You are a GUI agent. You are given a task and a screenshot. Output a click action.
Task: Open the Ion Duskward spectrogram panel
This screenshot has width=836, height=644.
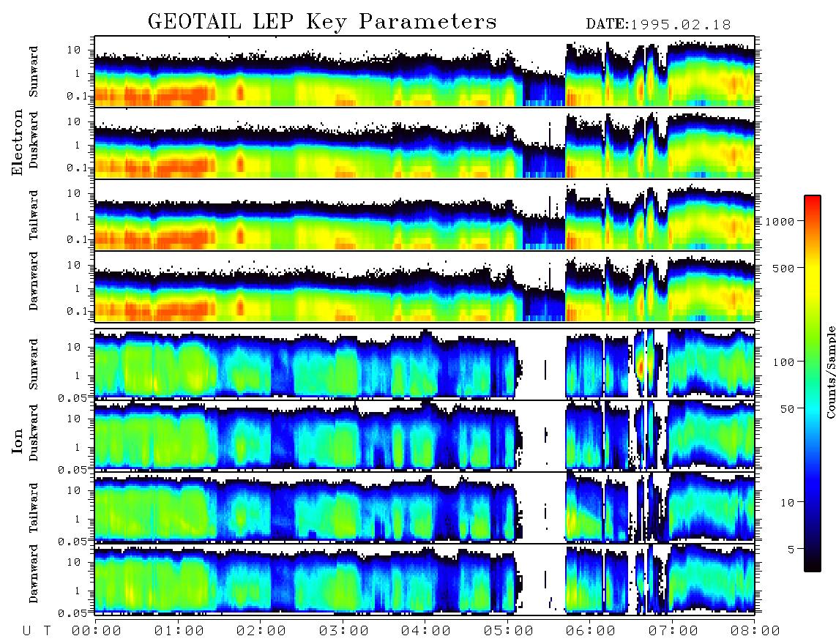pyautogui.click(x=425, y=435)
